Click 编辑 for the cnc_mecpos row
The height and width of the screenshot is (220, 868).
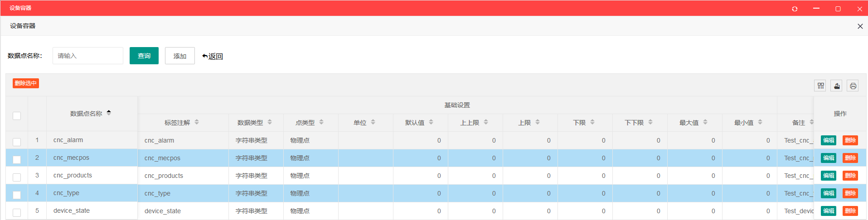click(x=829, y=158)
